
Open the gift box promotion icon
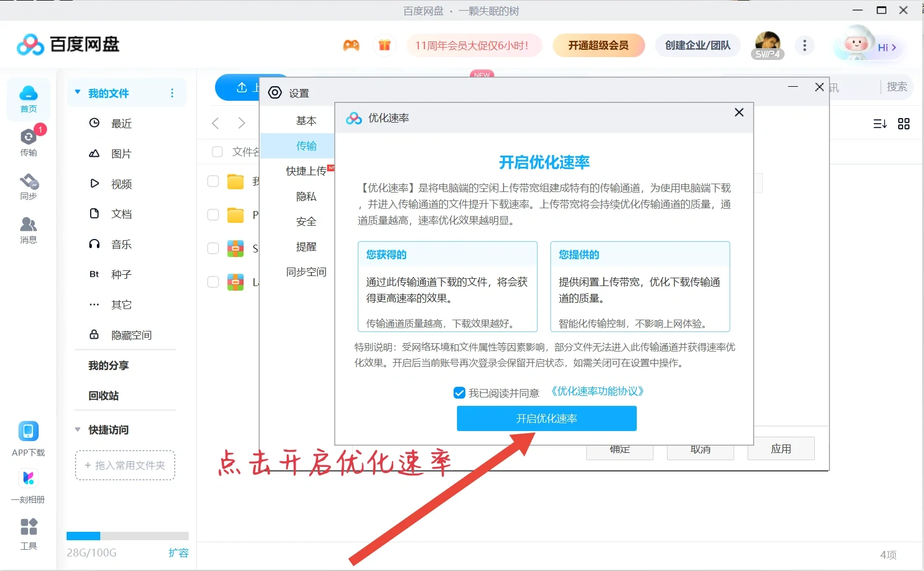point(385,45)
